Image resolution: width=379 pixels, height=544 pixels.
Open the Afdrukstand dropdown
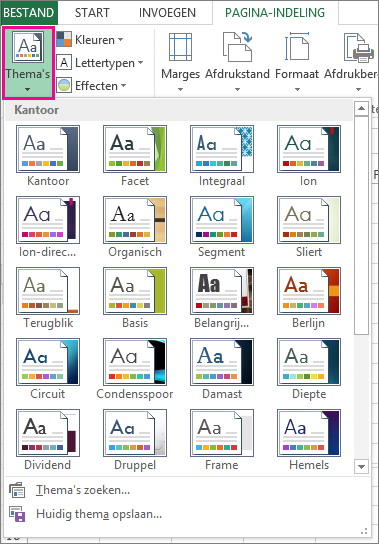(x=237, y=62)
